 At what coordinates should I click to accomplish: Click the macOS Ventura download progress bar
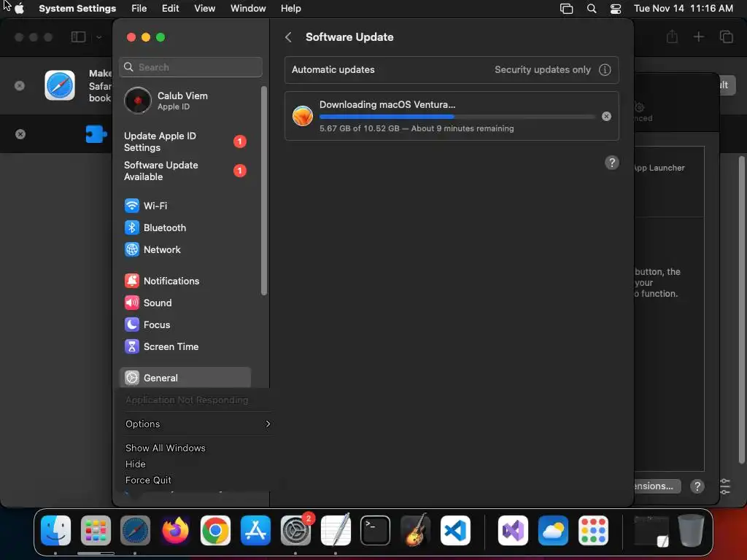pos(457,117)
